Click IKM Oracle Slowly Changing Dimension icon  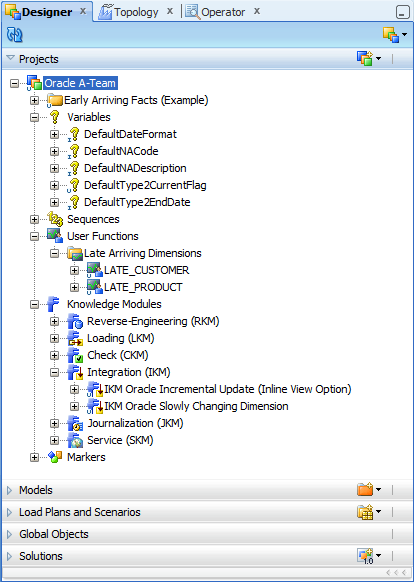click(95, 406)
